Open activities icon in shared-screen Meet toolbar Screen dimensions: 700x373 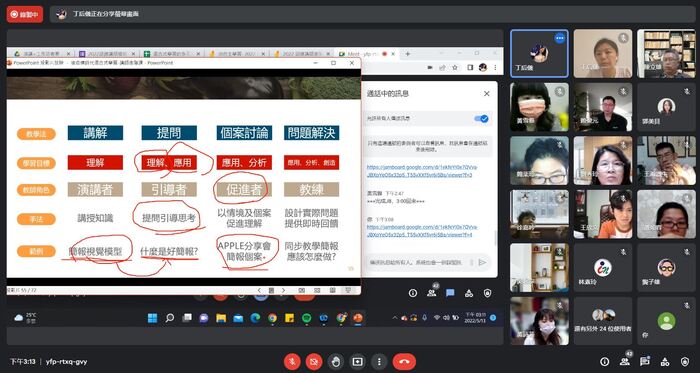click(469, 293)
